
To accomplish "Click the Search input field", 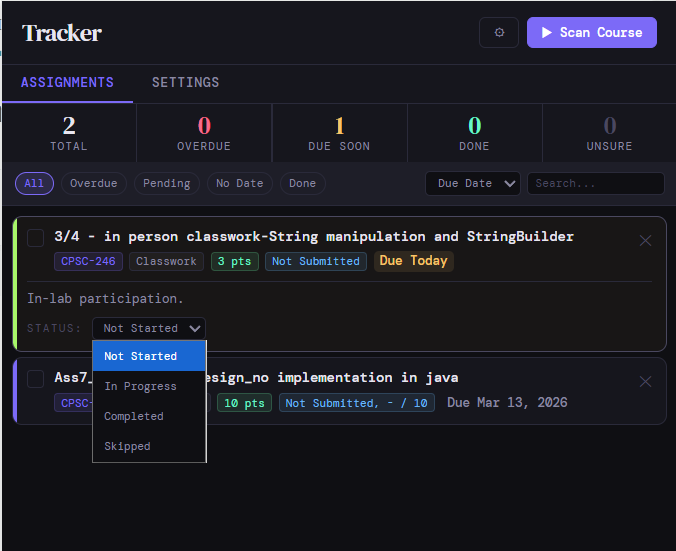I will coord(596,183).
